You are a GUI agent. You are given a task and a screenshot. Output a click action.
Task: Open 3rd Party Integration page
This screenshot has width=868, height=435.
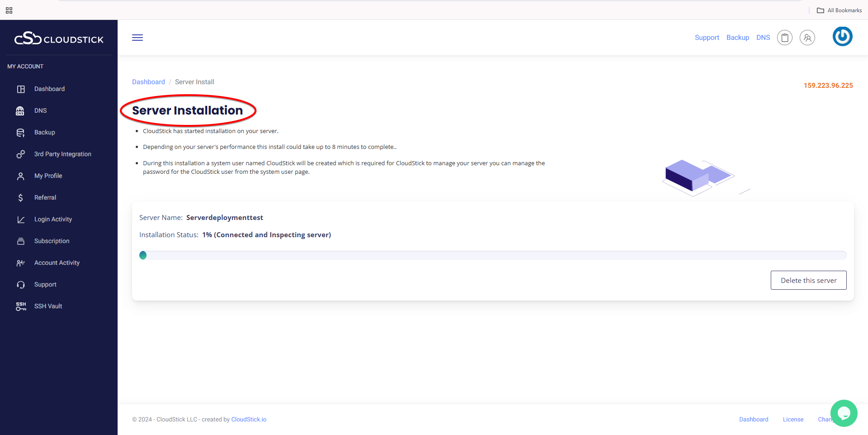pyautogui.click(x=62, y=154)
